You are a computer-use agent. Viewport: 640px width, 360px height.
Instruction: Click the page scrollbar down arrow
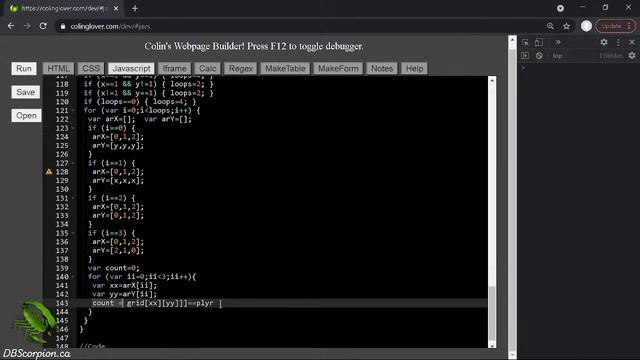[x=512, y=355]
